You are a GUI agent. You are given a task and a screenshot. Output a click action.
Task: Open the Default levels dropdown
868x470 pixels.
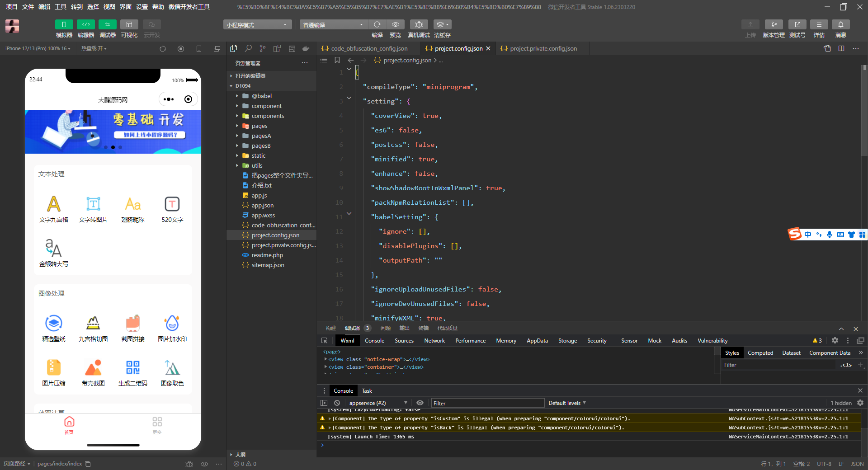[x=567, y=403]
